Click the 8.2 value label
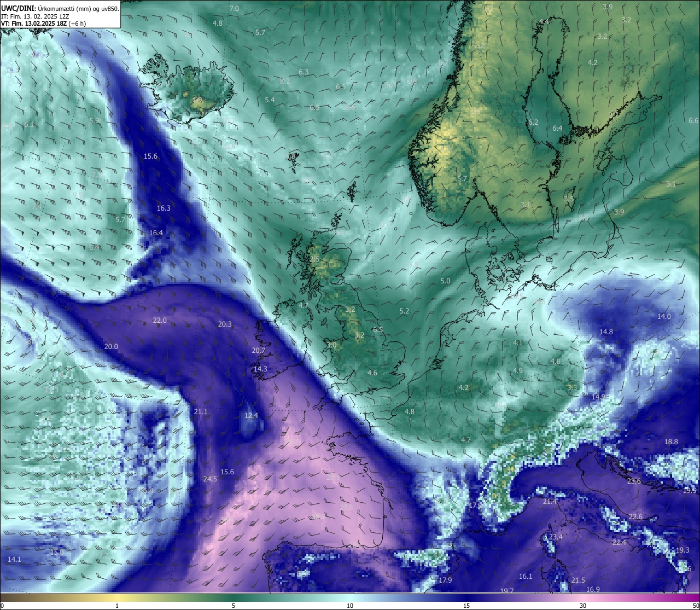The height and width of the screenshot is (610, 700). coord(285,81)
